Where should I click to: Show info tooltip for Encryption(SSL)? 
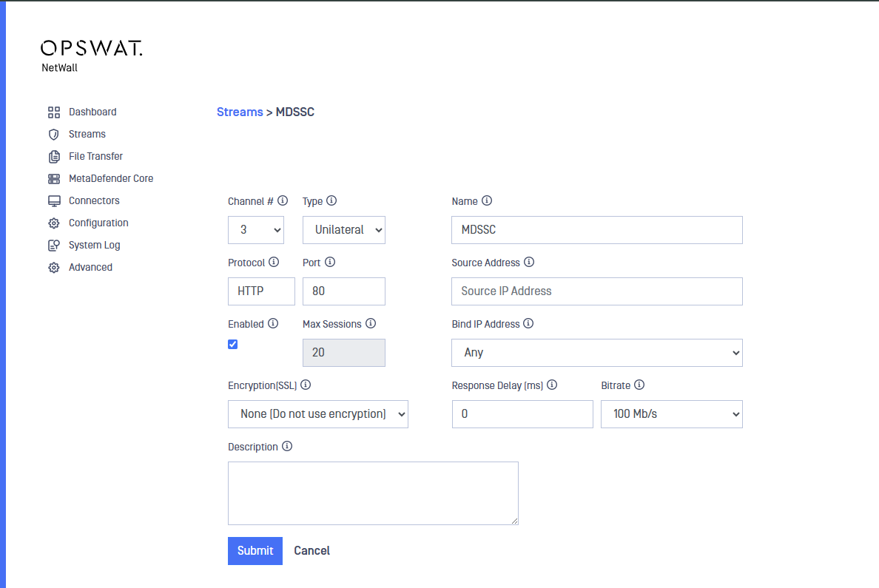(306, 385)
